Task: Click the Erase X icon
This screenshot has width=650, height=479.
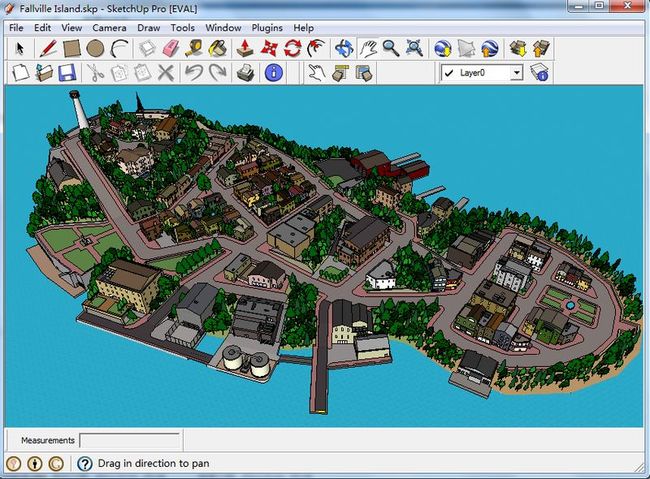Action: pyautogui.click(x=166, y=73)
